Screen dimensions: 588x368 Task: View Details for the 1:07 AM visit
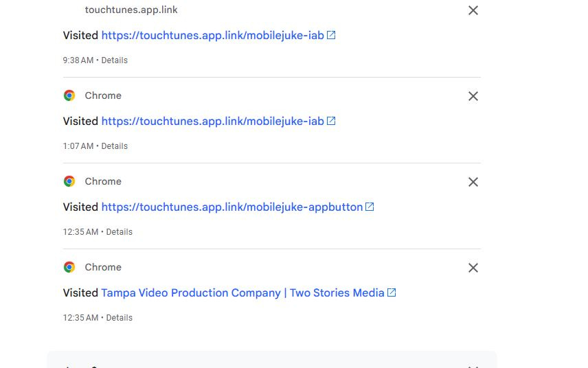(x=115, y=146)
